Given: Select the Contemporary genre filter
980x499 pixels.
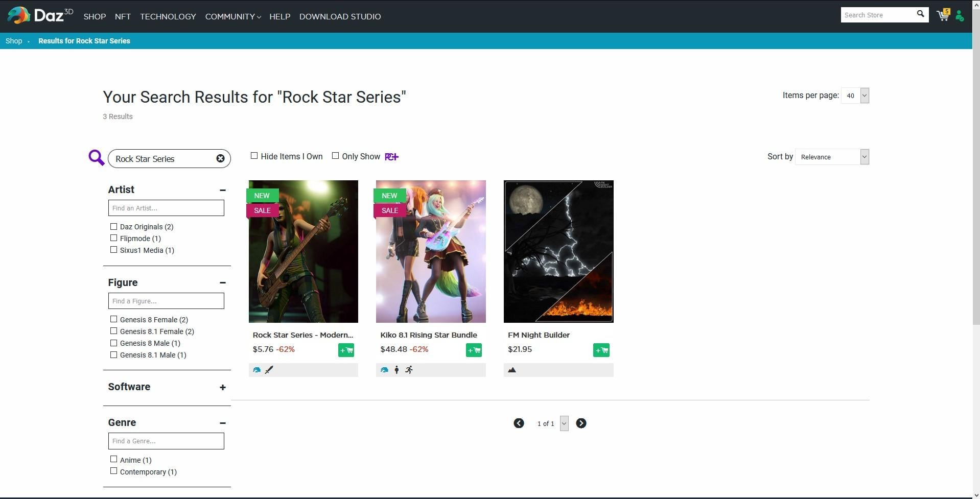Looking at the screenshot, I should point(113,471).
